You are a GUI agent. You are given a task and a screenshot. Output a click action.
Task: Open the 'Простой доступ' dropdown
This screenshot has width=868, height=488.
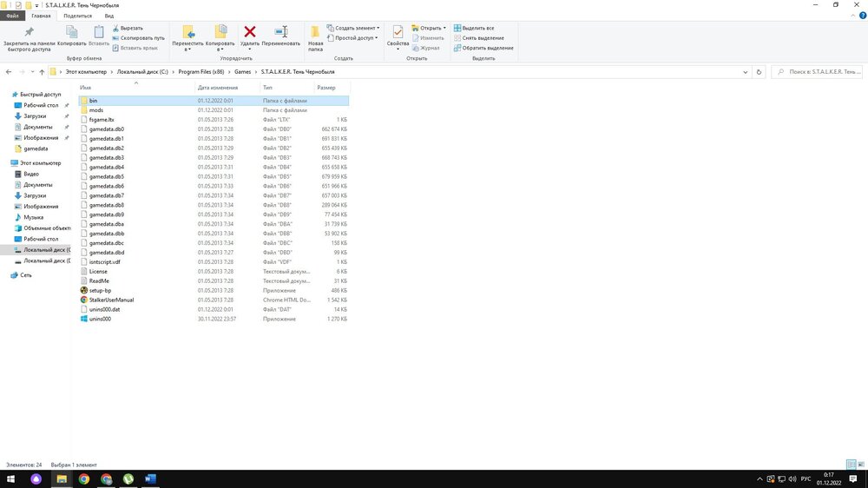coord(355,38)
